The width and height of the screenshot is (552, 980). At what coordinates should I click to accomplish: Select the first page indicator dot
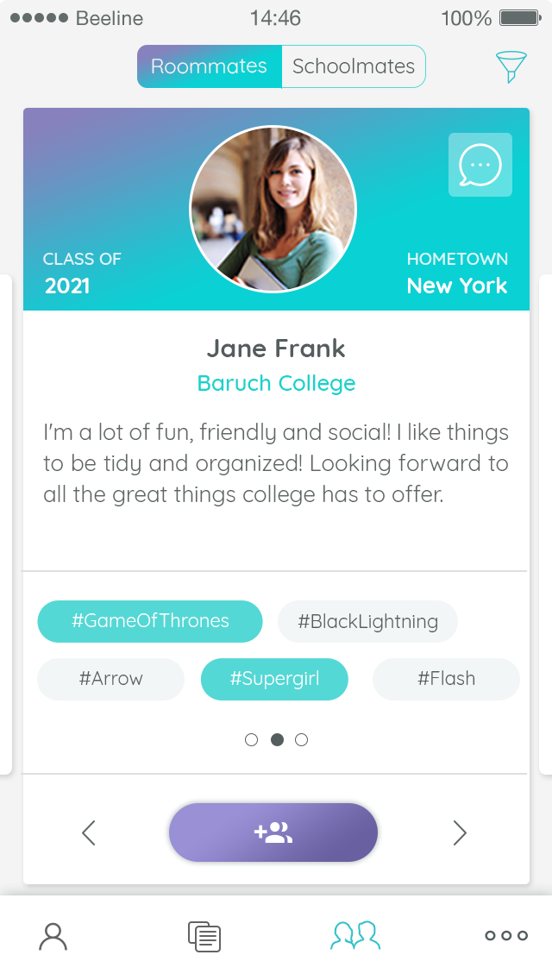(252, 739)
